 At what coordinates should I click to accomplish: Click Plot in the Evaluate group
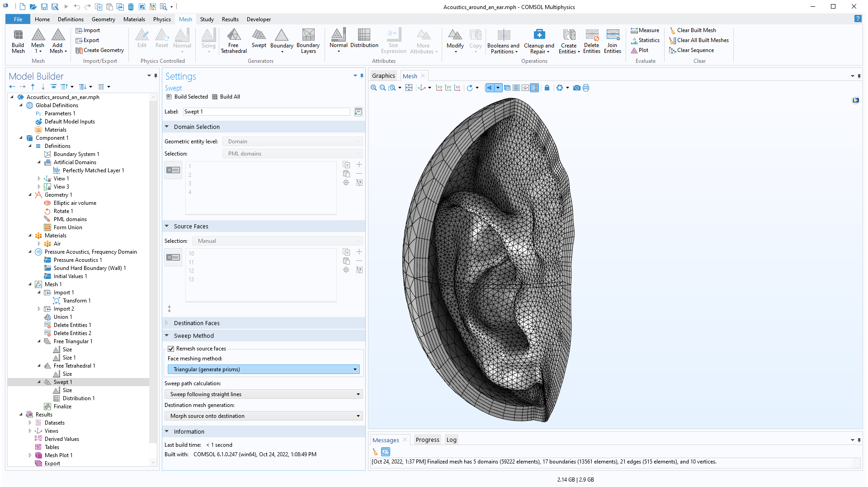coord(640,50)
